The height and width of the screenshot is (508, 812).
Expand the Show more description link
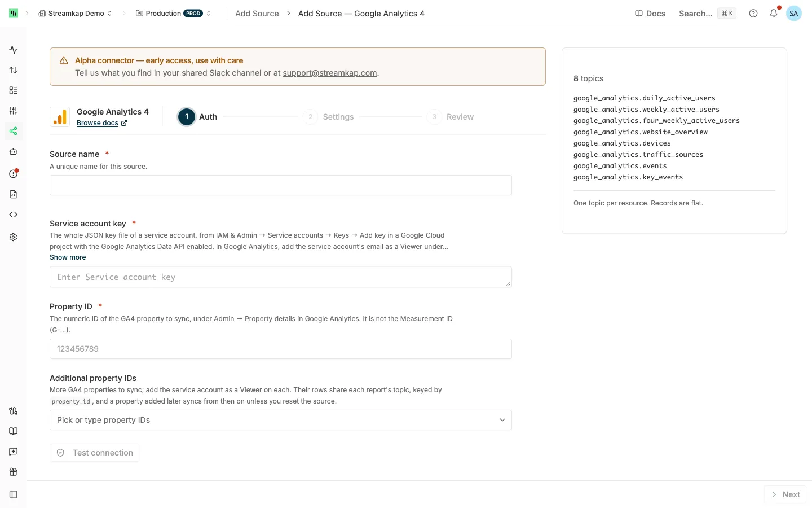coord(68,257)
